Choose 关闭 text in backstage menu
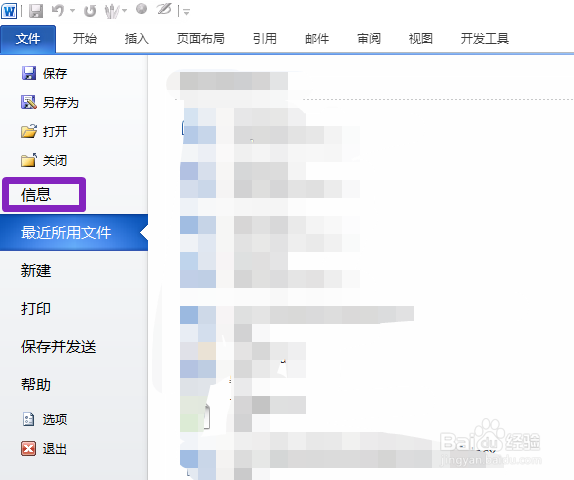The height and width of the screenshot is (480, 574). point(55,160)
